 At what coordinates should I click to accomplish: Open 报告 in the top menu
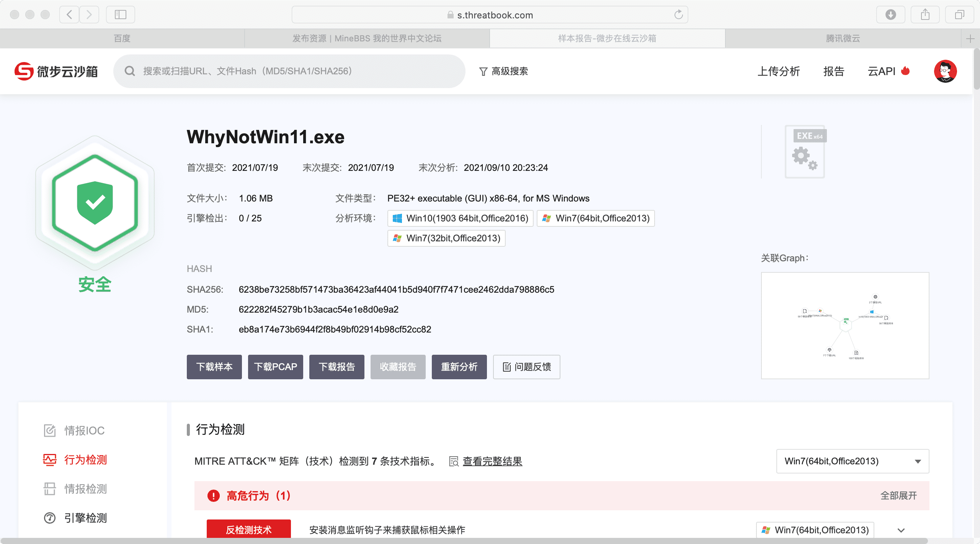click(834, 71)
